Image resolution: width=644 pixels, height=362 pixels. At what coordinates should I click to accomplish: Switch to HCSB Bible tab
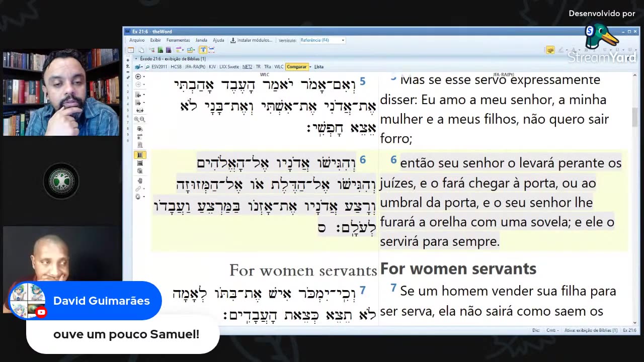pyautogui.click(x=176, y=66)
